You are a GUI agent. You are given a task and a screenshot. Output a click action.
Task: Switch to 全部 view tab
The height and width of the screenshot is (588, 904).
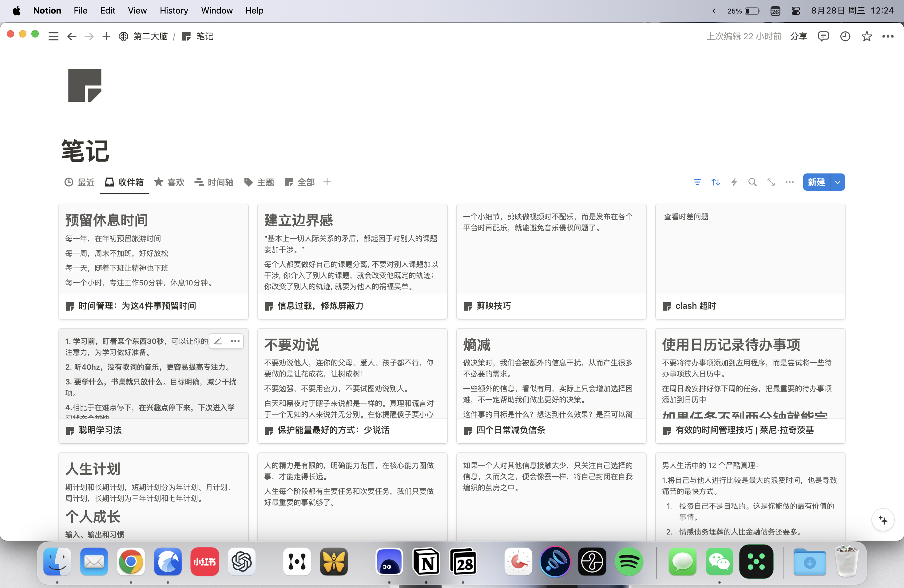[x=300, y=182]
